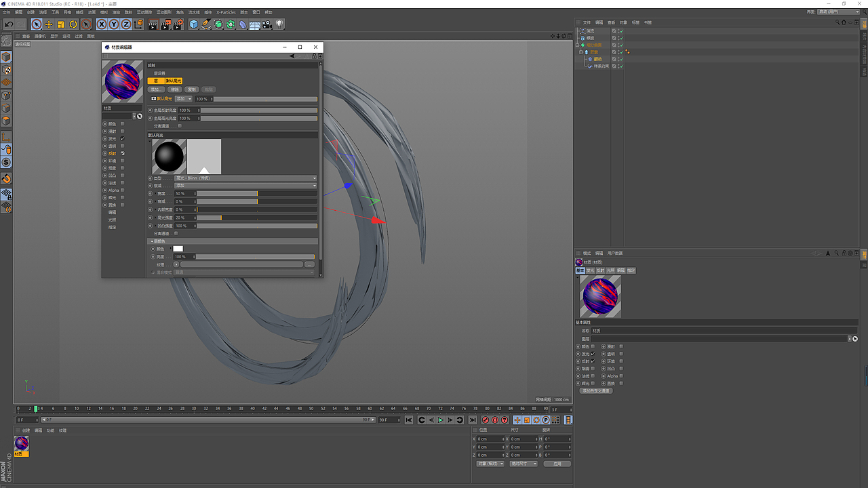
Task: Enable the 漫射 channel checkbox in Material Editor
Action: coord(122,131)
